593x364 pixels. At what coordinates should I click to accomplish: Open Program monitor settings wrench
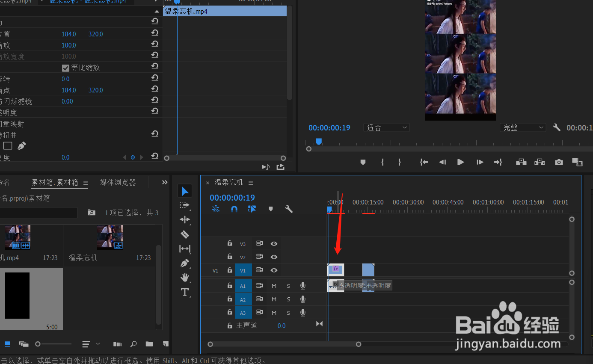click(x=557, y=127)
